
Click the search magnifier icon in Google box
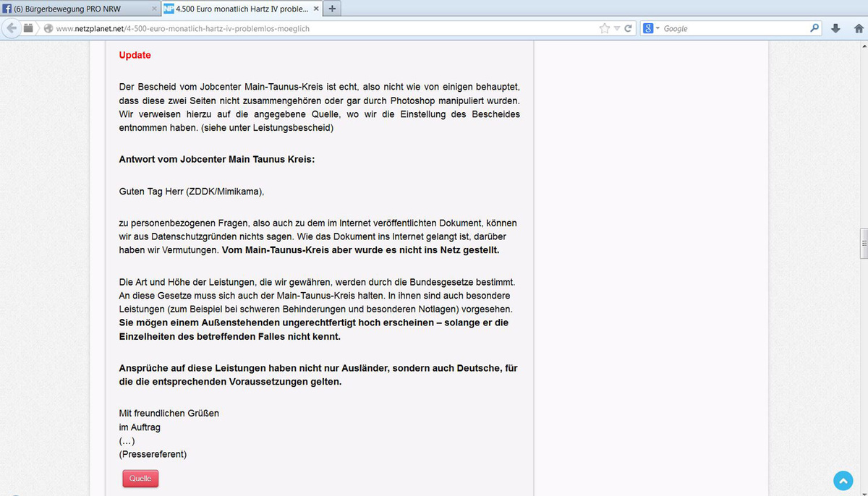point(815,28)
